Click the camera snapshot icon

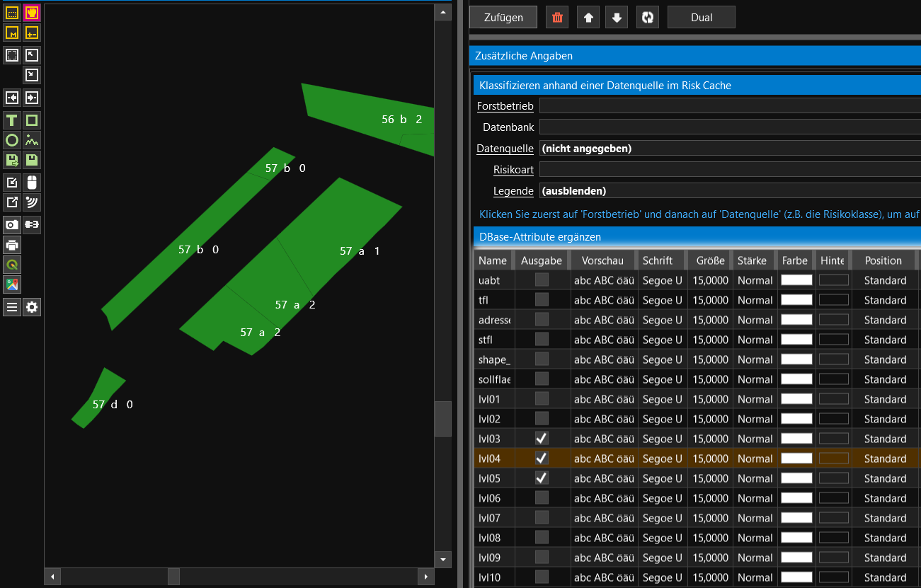[12, 225]
